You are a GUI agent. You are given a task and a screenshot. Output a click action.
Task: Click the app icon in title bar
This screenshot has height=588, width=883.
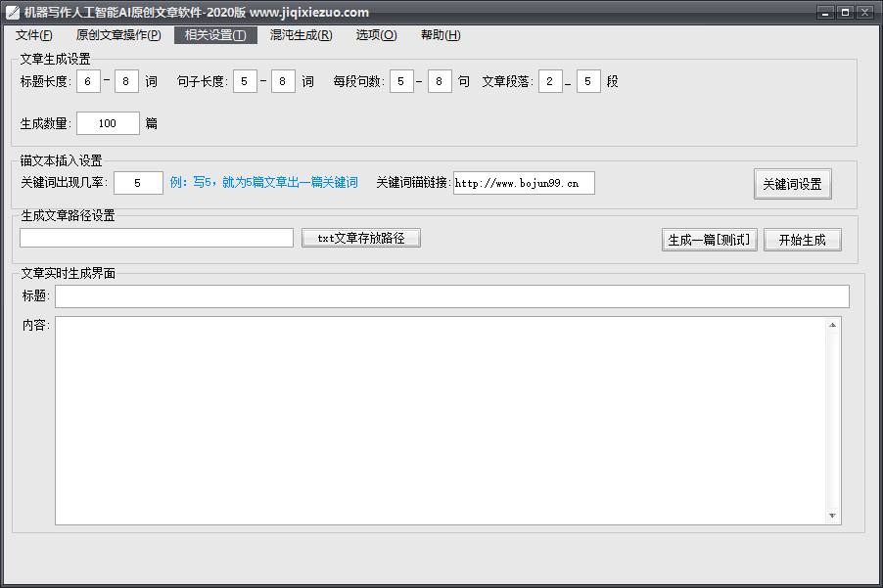point(13,13)
